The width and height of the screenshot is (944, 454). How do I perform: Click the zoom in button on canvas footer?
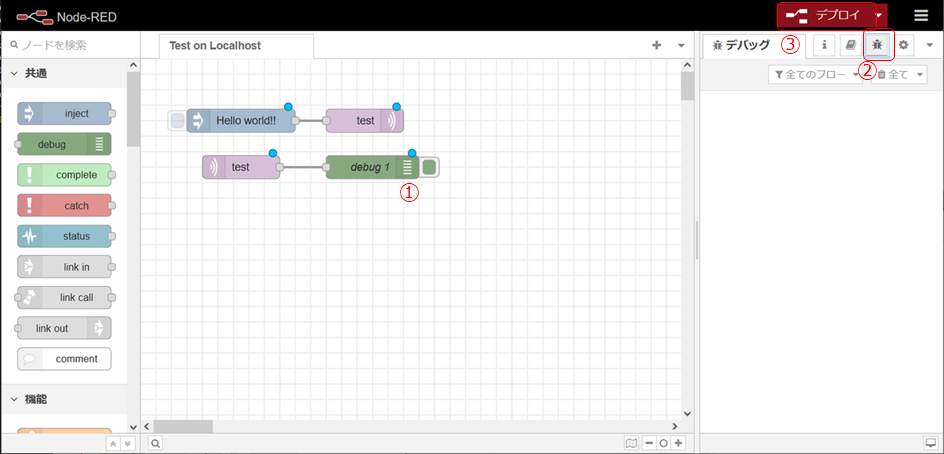tap(679, 443)
